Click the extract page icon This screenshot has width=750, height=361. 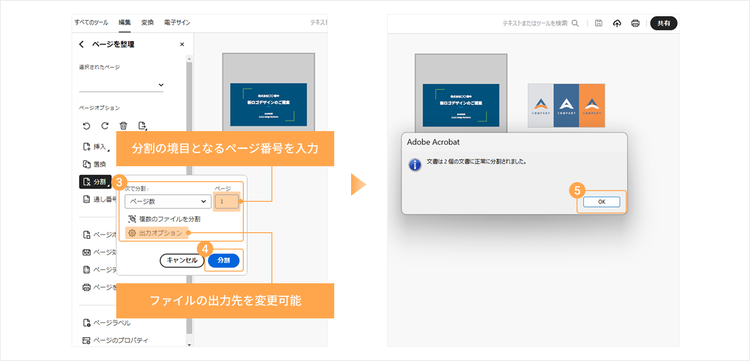142,126
